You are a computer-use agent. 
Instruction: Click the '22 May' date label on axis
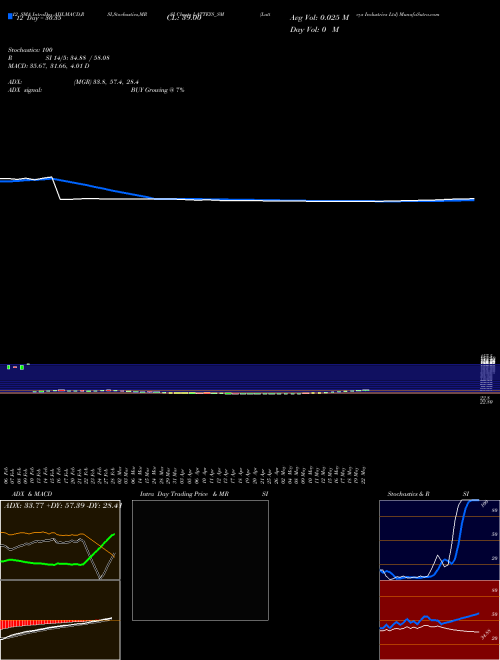coord(363,475)
